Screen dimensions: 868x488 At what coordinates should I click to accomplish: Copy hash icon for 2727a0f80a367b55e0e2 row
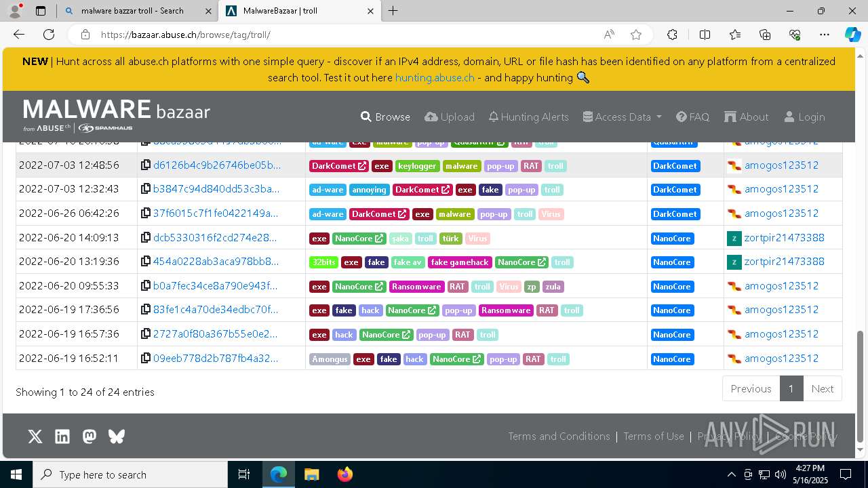tap(146, 334)
